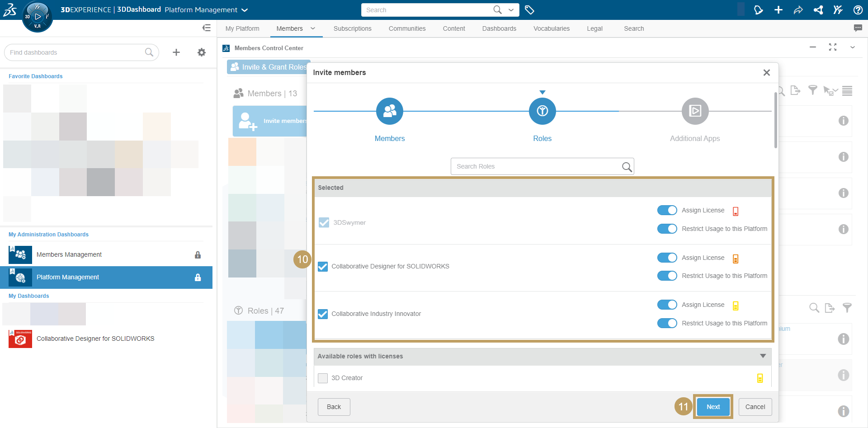Switch to My Platform tab
Image resolution: width=868 pixels, height=428 pixels.
[242, 28]
